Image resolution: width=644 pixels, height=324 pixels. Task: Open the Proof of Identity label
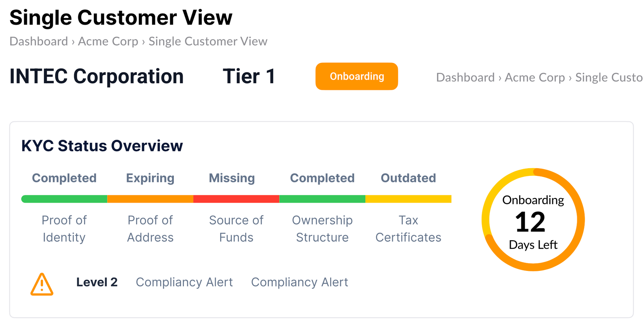pos(64,229)
